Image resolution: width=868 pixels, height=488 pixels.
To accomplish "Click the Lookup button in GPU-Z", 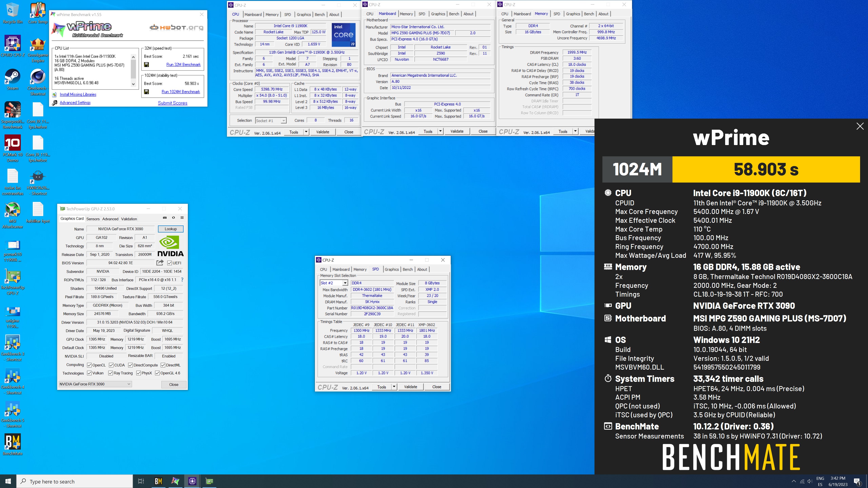I will [x=170, y=229].
